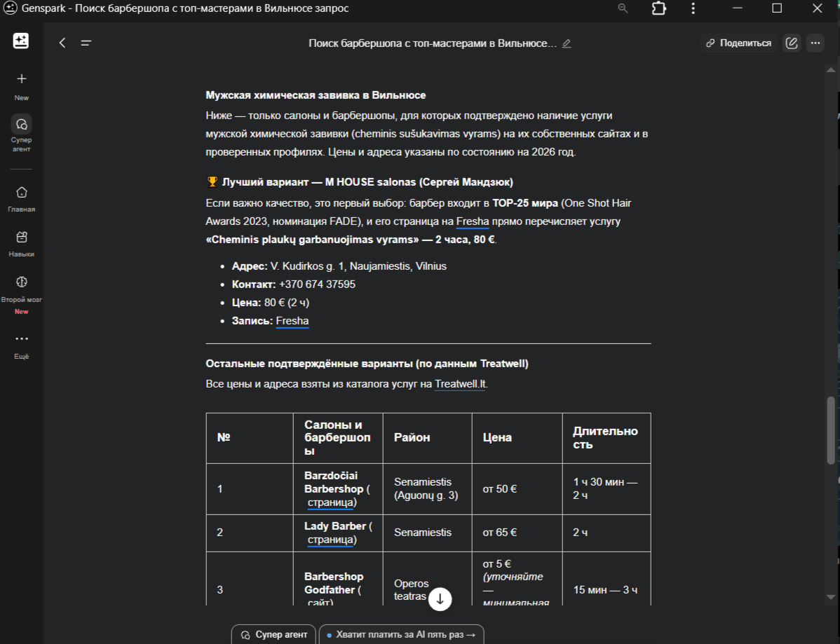The image size is (840, 644).
Task: Go to Главная home page
Action: [x=22, y=199]
